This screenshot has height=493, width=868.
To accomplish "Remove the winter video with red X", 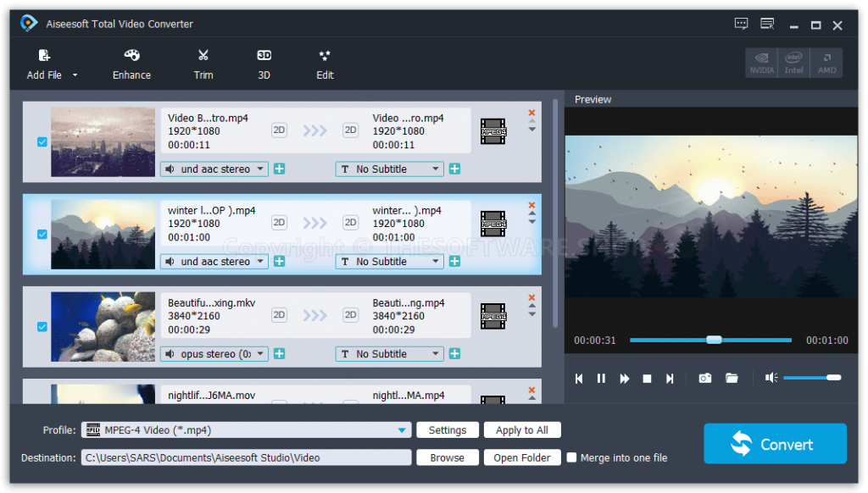I will point(532,205).
